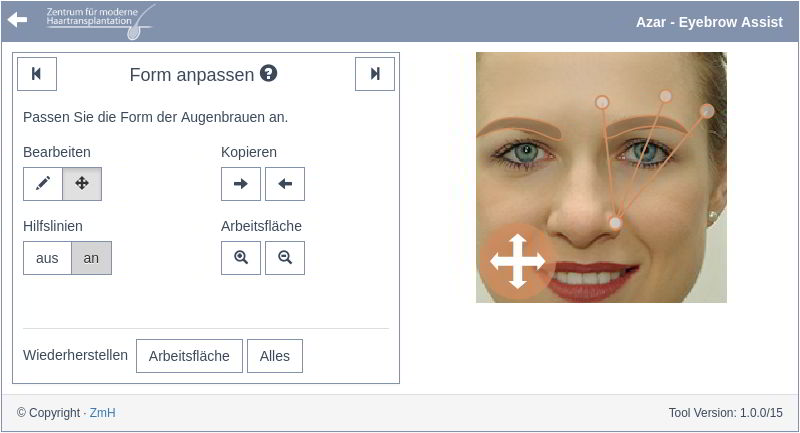Click the guide point at nose side
The width and height of the screenshot is (800, 433).
coord(616,223)
